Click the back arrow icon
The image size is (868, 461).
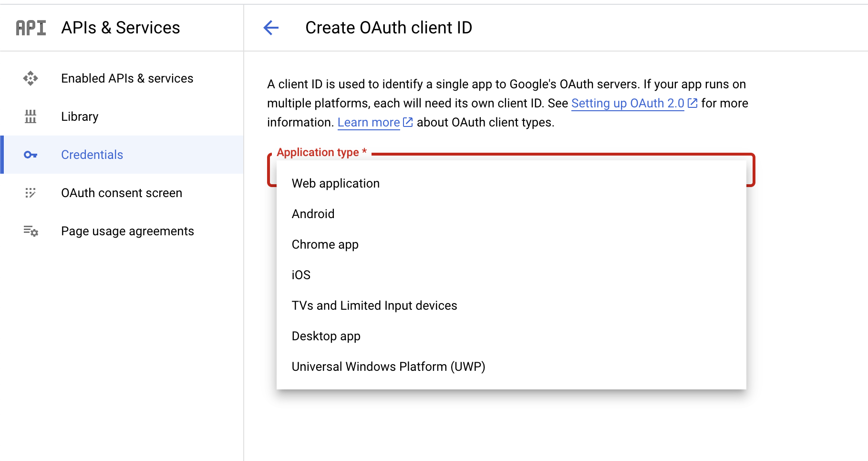[x=271, y=28]
